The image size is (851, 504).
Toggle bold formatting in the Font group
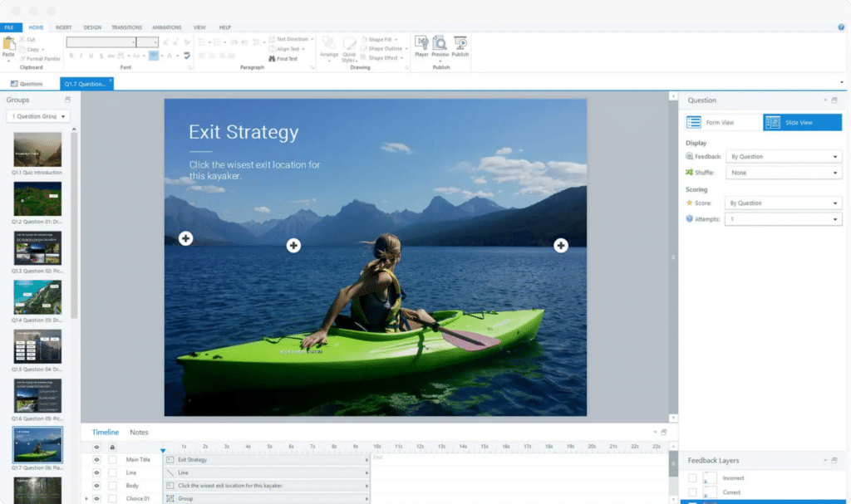point(71,55)
